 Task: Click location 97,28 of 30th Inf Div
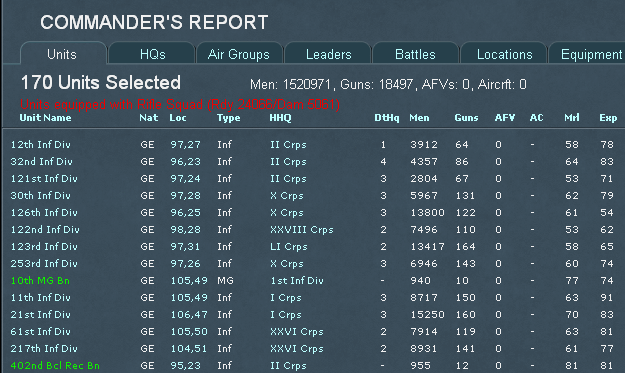[x=185, y=196]
